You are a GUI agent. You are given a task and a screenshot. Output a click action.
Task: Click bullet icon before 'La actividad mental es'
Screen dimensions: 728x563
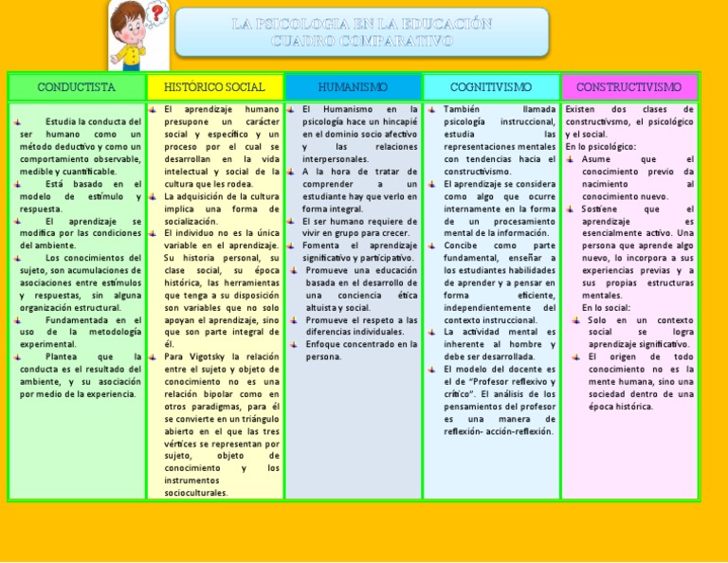point(432,333)
